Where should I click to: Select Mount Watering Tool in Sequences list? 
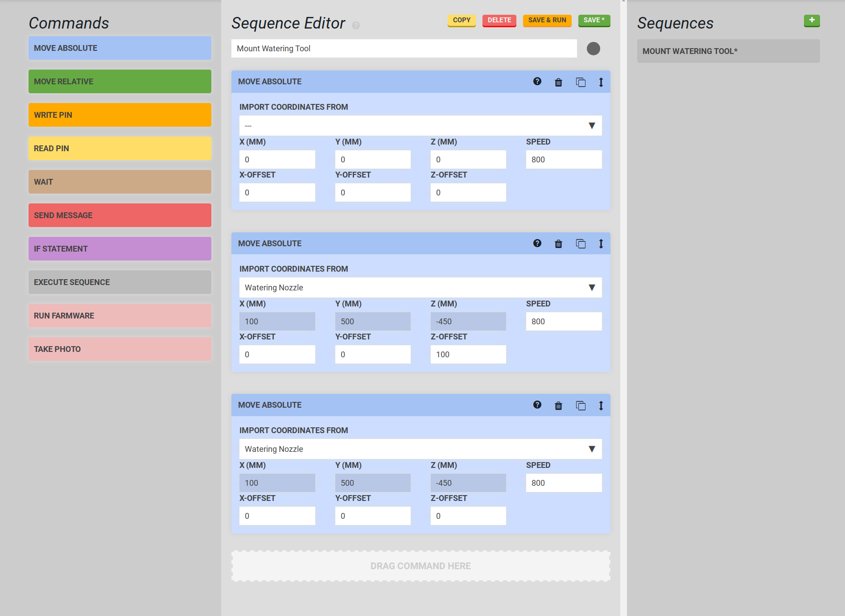[728, 51]
